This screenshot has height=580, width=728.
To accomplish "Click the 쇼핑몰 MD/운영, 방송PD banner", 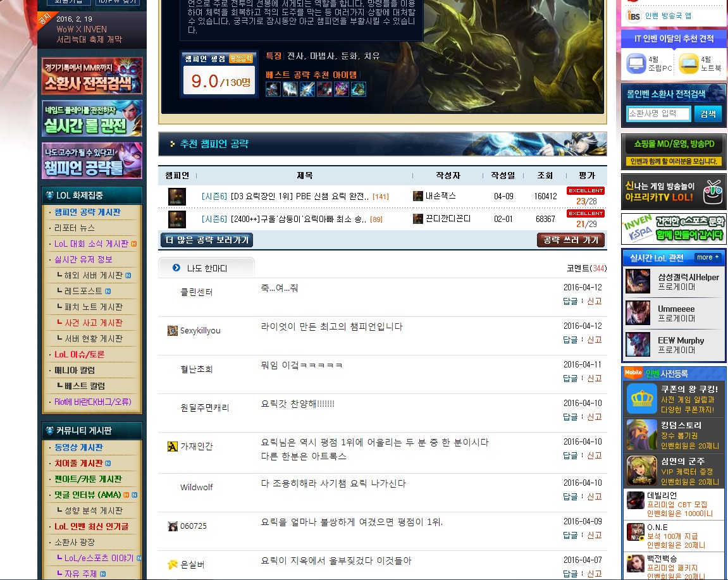I will (x=674, y=152).
